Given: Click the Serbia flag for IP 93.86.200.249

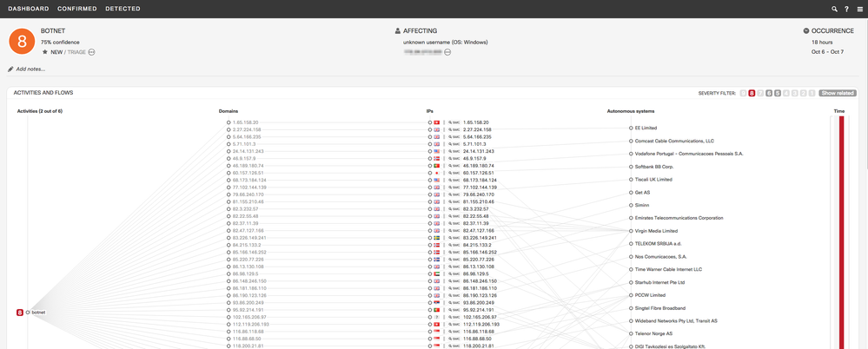Looking at the screenshot, I should [437, 302].
